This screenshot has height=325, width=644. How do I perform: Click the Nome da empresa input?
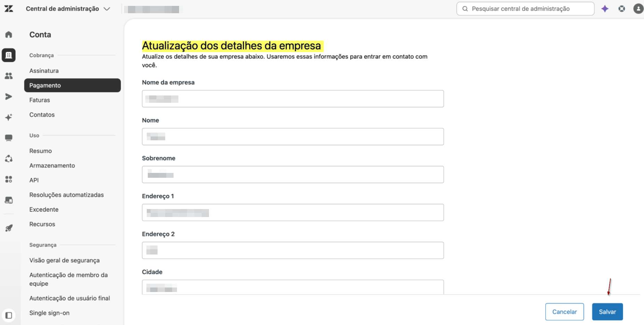(293, 99)
